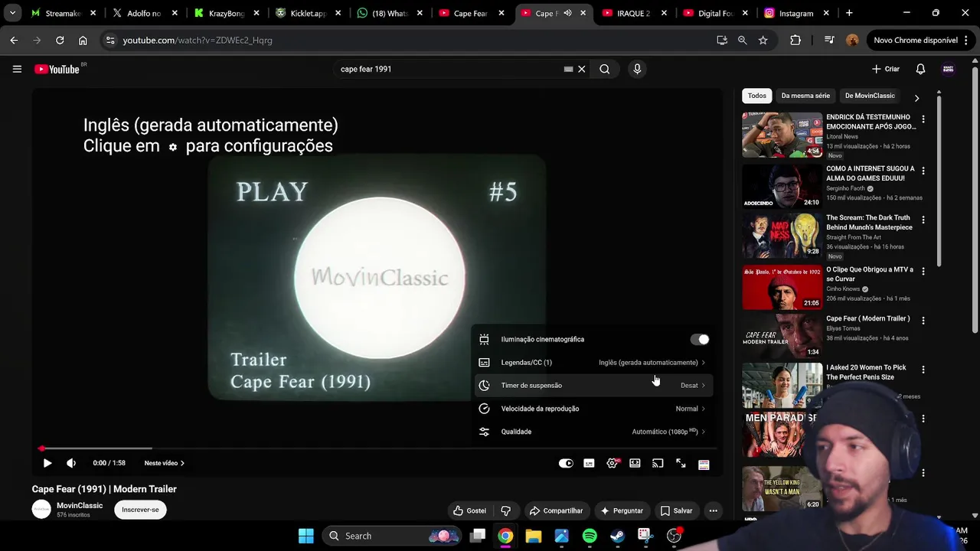Dislike the video

pyautogui.click(x=506, y=510)
